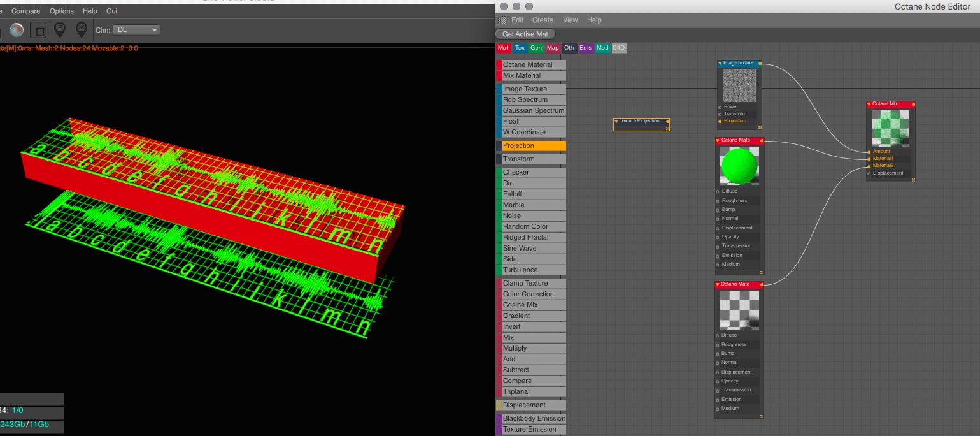Click the Emission port on green Octane Mate
The width and height of the screenshot is (980, 436).
(718, 256)
